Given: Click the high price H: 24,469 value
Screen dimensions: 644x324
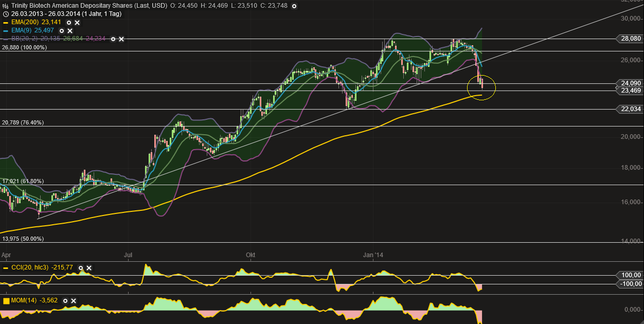Looking at the screenshot, I should (216, 7).
